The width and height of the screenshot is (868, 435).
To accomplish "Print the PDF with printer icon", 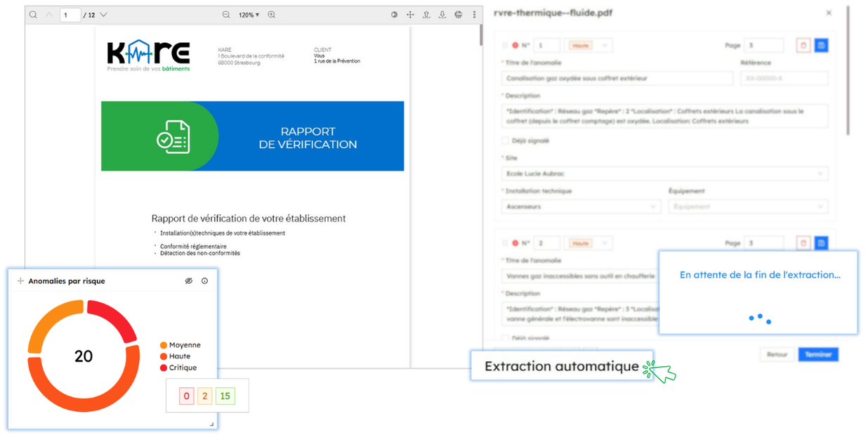I will (459, 15).
